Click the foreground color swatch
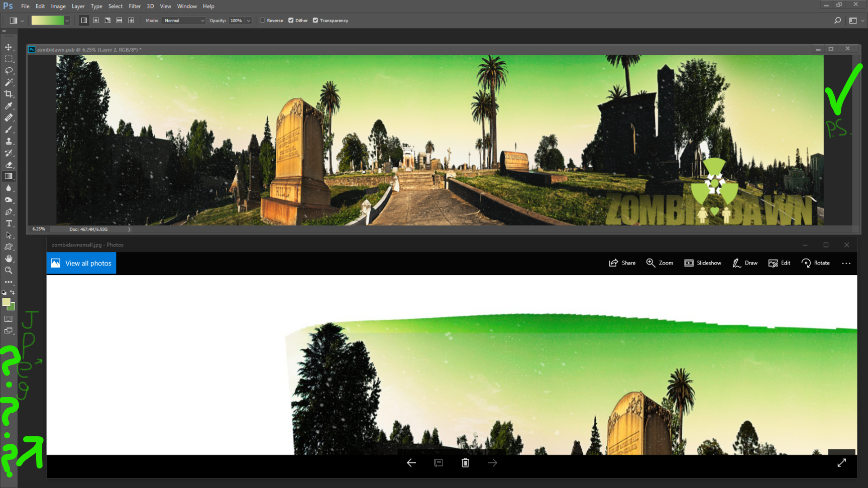This screenshot has width=868, height=488. [x=6, y=302]
